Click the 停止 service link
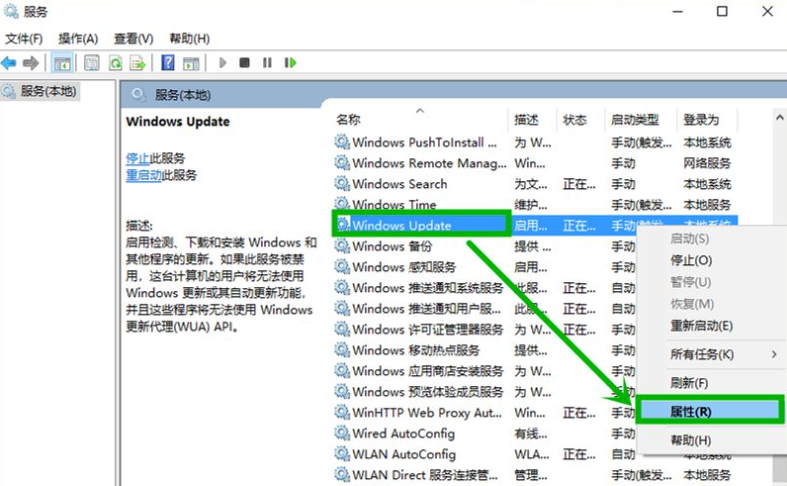787x486 pixels. click(x=137, y=158)
